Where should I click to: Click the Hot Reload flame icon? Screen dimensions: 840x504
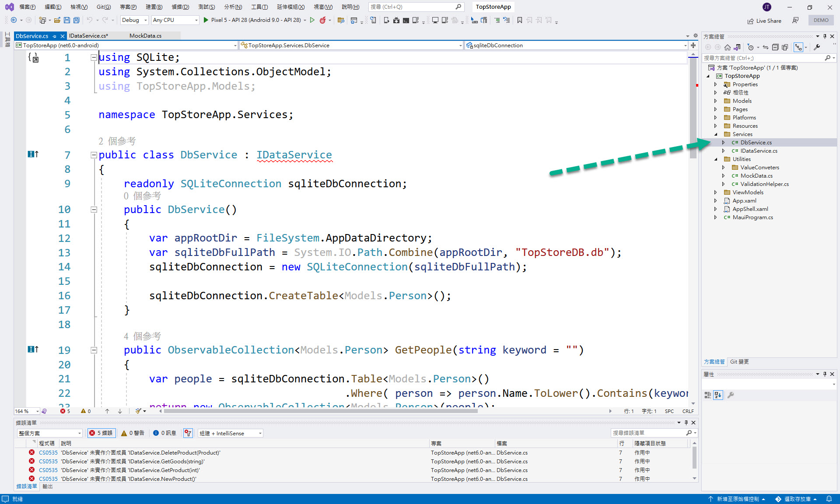pos(322,20)
